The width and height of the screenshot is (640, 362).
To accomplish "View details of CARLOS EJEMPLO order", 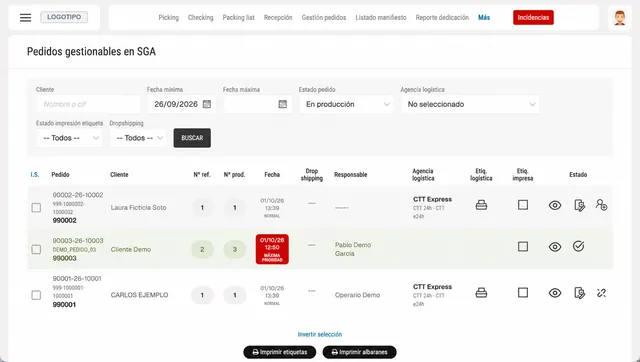I will click(x=555, y=293).
